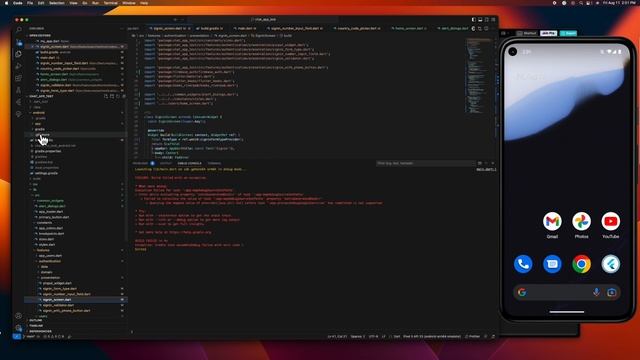
Task: Click the Dart language mode in status bar
Action: pos(397,337)
